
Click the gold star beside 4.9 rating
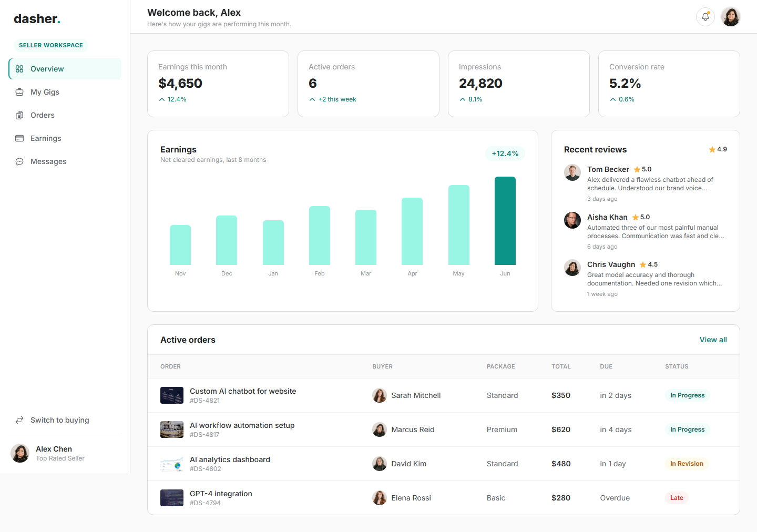click(712, 149)
